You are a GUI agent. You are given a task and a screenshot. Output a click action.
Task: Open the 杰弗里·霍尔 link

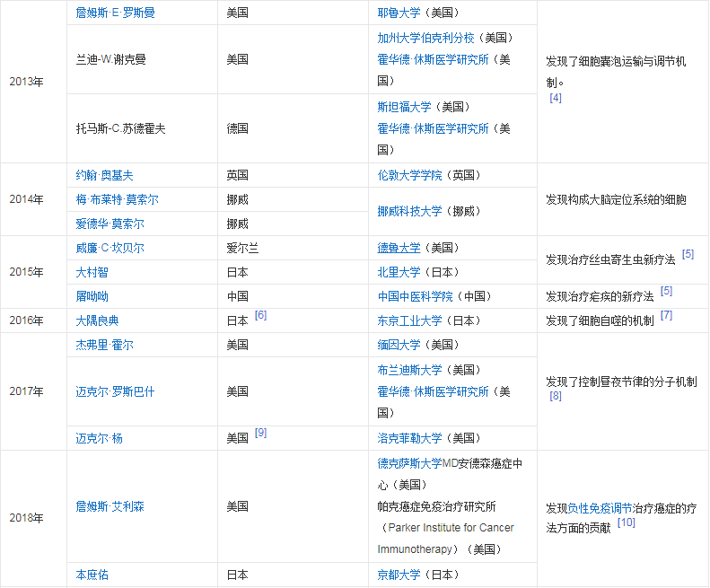(x=105, y=346)
